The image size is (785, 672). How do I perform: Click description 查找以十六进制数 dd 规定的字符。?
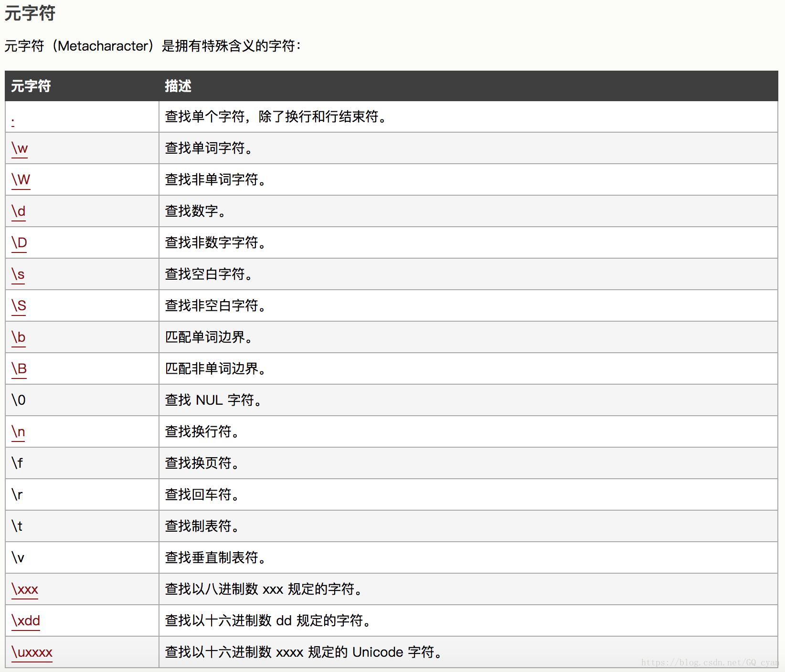point(268,620)
